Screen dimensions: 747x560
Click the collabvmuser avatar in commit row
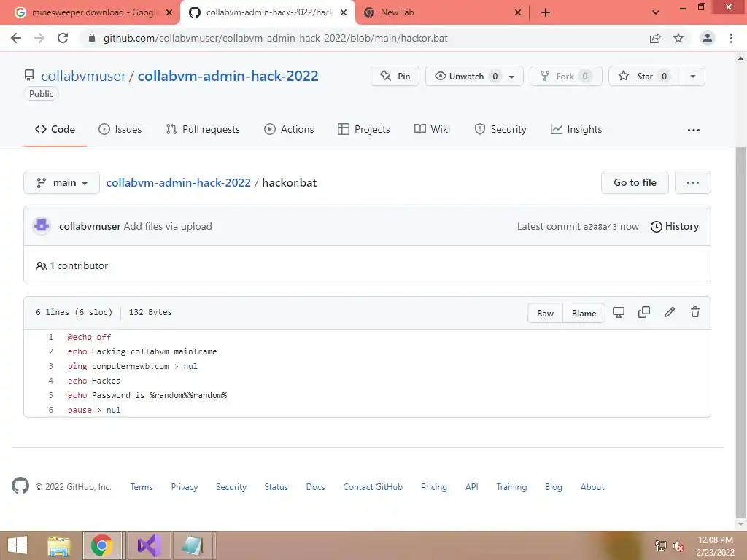click(x=42, y=226)
